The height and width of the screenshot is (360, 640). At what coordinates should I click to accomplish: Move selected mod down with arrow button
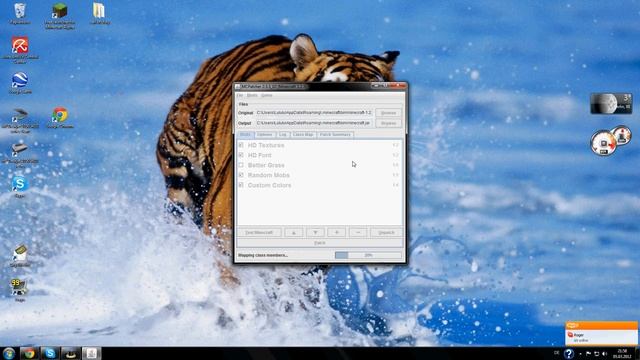coord(316,233)
